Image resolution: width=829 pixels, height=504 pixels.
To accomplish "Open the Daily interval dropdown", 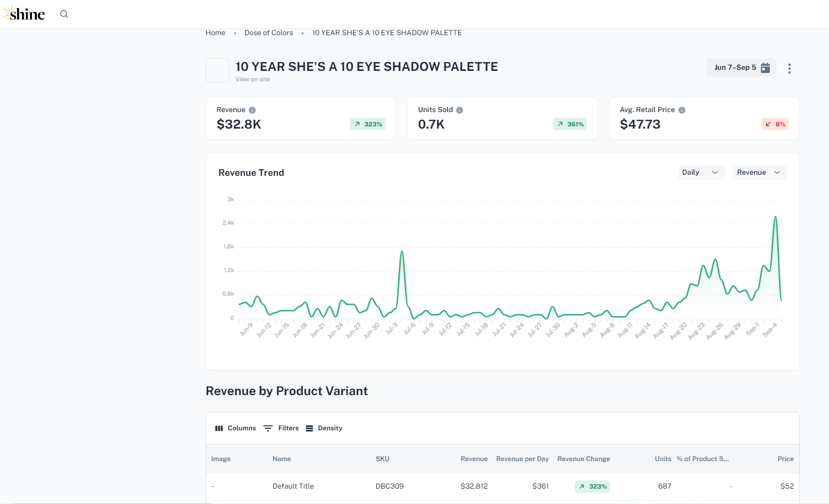I will click(x=701, y=173).
